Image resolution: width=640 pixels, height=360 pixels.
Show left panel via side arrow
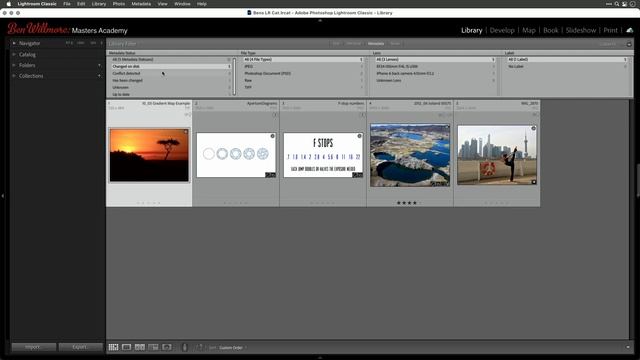tap(3, 196)
